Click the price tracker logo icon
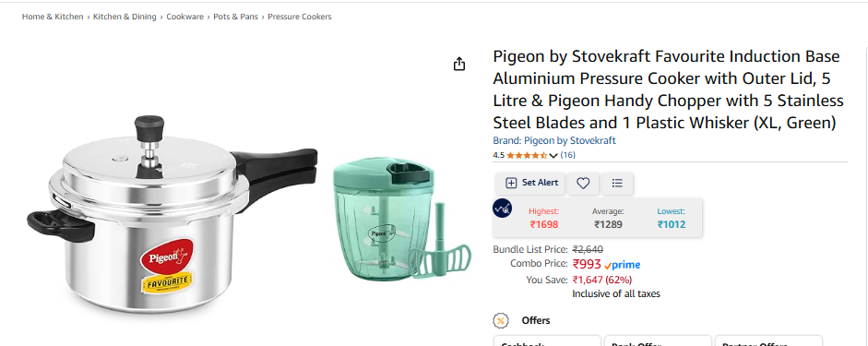The image size is (868, 346). point(502,209)
